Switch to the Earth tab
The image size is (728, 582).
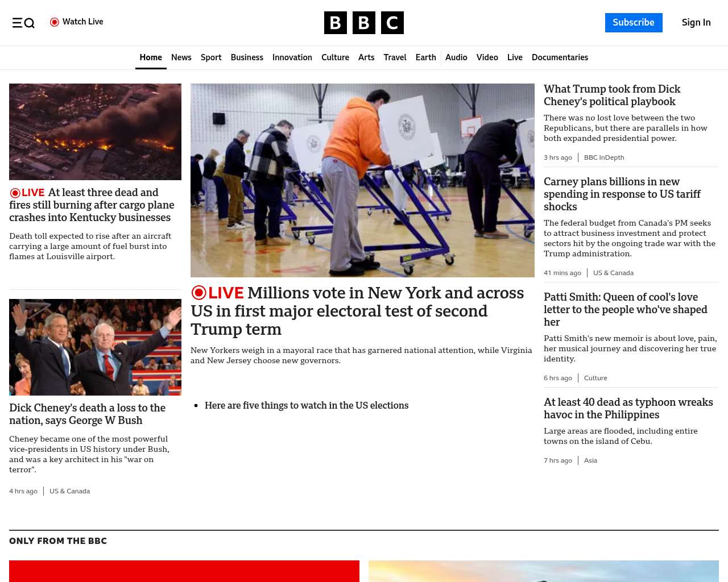(425, 57)
